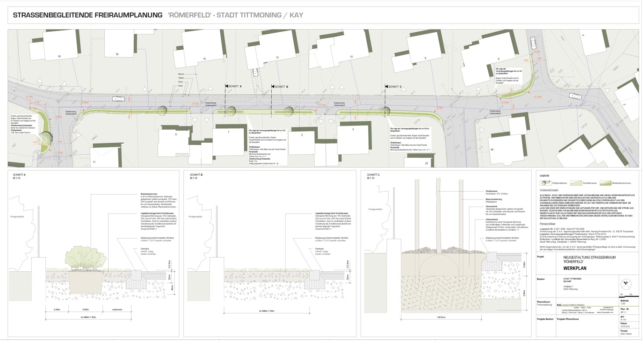The image size is (644, 343).
Task: Click the underlined Legende heading
Action: click(x=544, y=176)
